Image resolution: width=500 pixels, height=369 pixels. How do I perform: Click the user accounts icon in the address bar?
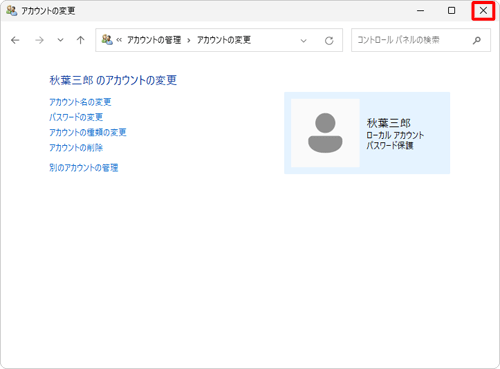[x=107, y=40]
